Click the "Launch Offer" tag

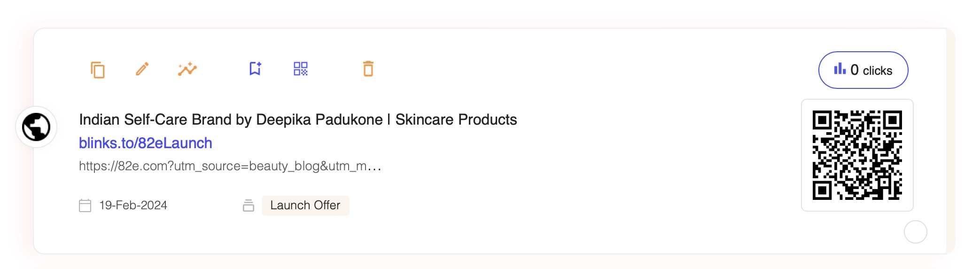[x=305, y=206]
